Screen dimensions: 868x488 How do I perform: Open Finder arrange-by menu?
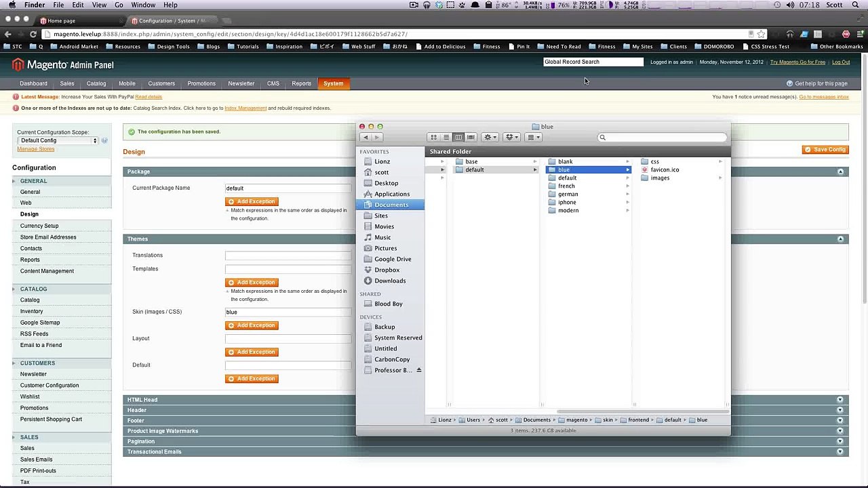(534, 137)
